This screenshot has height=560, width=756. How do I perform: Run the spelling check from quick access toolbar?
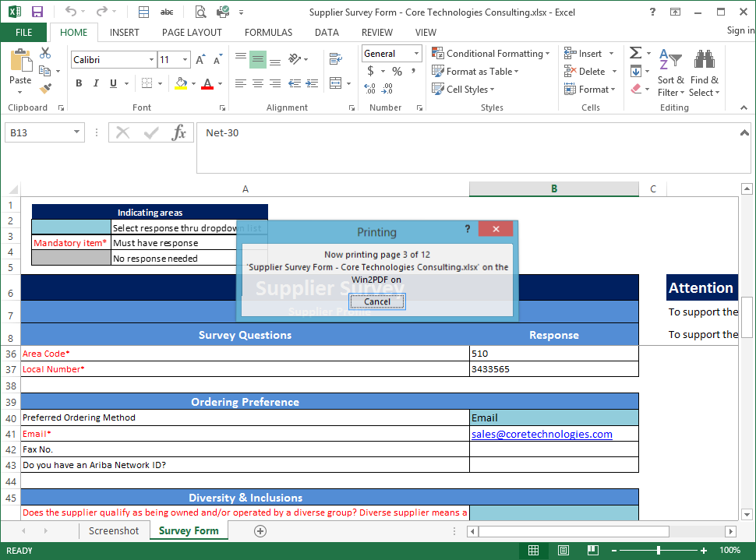tap(167, 12)
